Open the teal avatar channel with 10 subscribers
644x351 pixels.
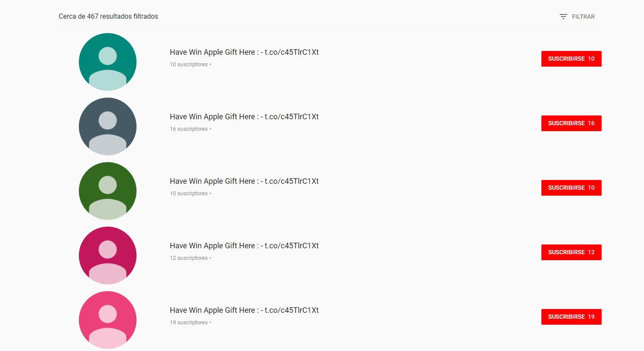click(x=108, y=62)
